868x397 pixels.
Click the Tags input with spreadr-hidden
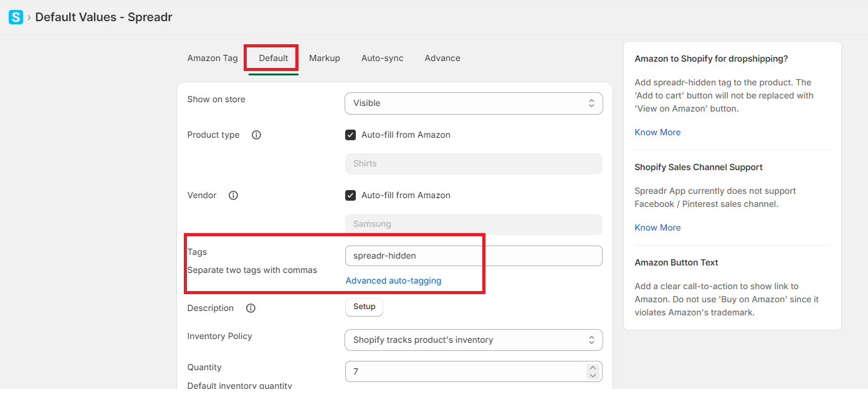[x=474, y=256]
